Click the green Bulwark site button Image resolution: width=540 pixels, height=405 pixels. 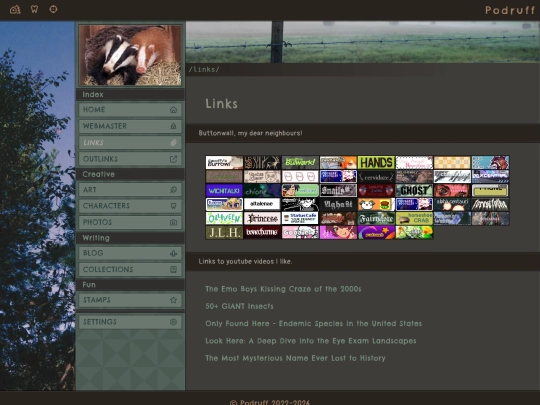(300, 163)
